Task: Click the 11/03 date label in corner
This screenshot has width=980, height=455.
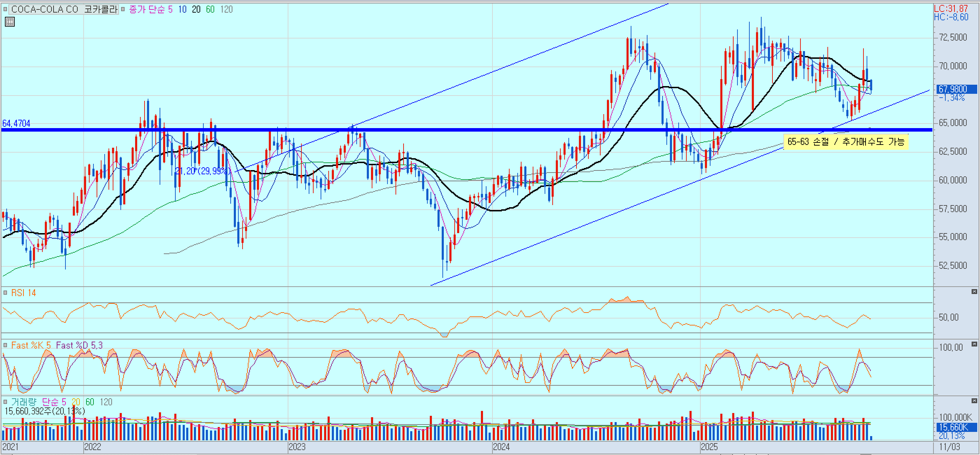Action: [x=949, y=447]
